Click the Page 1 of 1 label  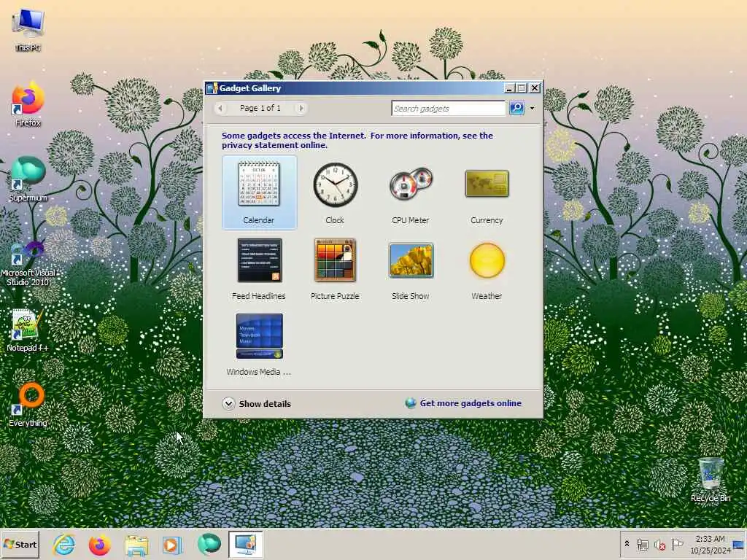(260, 108)
